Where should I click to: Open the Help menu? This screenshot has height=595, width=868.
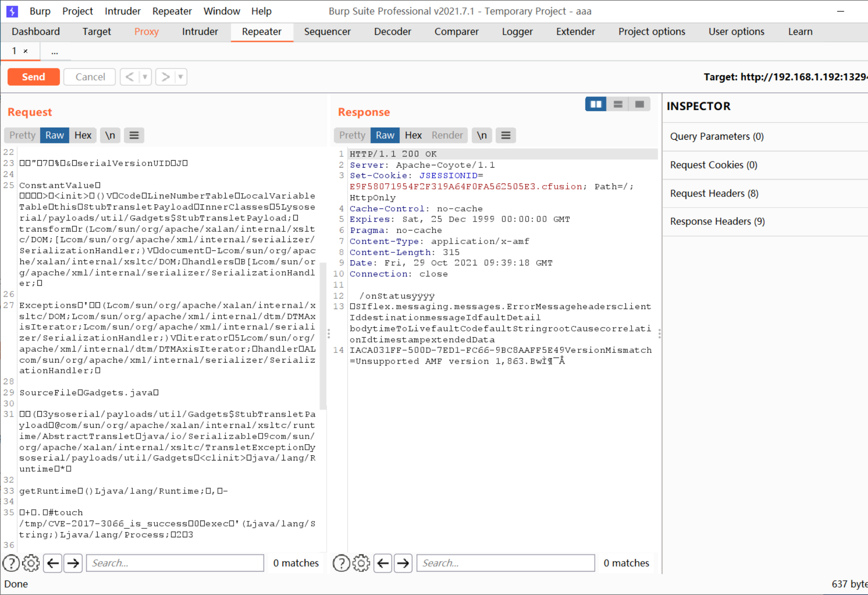262,11
